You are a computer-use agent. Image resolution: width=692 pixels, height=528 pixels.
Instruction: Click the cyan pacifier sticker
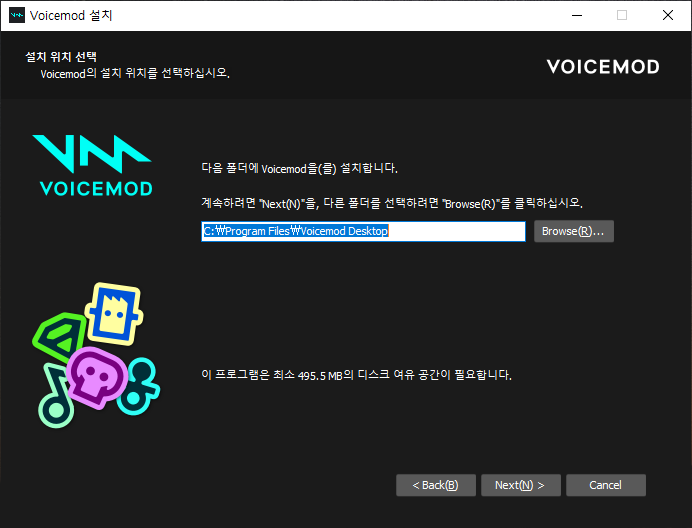[139, 386]
